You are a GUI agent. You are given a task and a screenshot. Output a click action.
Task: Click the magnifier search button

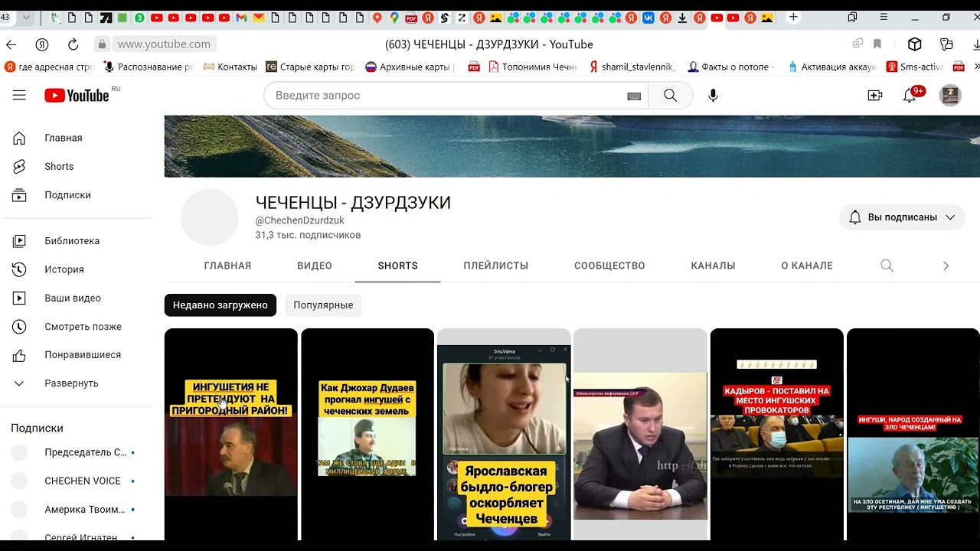click(x=670, y=96)
